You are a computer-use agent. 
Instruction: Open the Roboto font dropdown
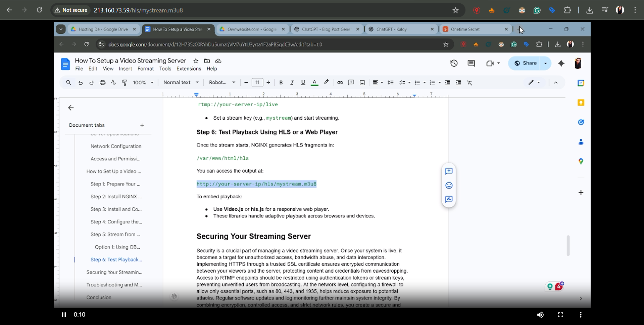point(222,83)
